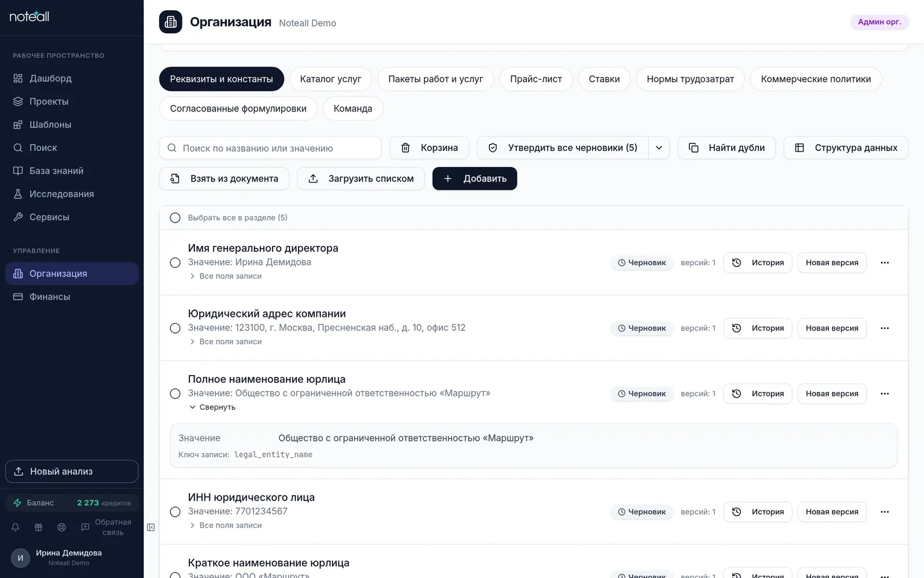Click Загрузить списком button
The image size is (924, 578).
pos(361,179)
